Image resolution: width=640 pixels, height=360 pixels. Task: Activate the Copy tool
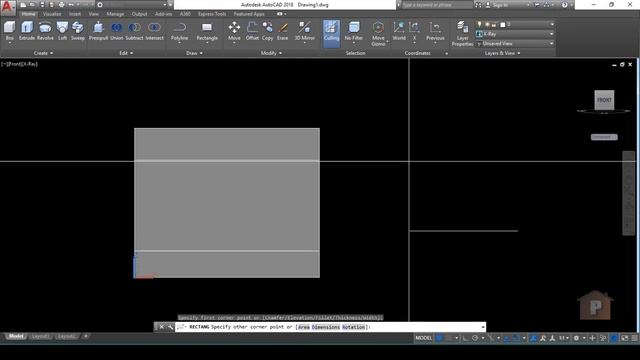pos(267,31)
